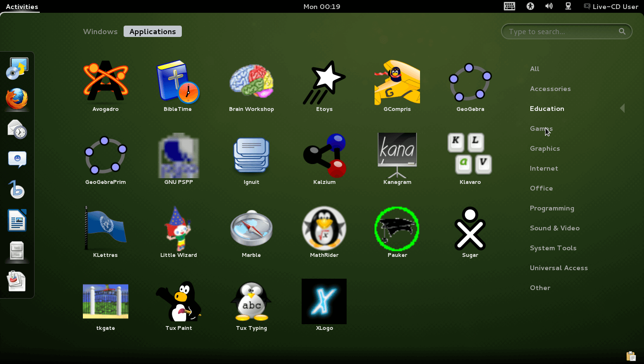
Task: Launch the GCompris application
Action: click(397, 85)
